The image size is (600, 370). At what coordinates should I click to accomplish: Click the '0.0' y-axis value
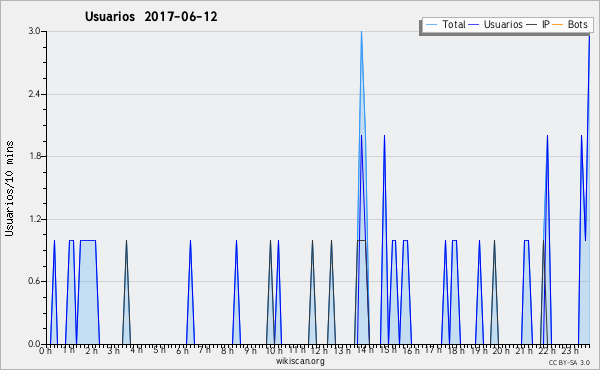click(x=34, y=344)
